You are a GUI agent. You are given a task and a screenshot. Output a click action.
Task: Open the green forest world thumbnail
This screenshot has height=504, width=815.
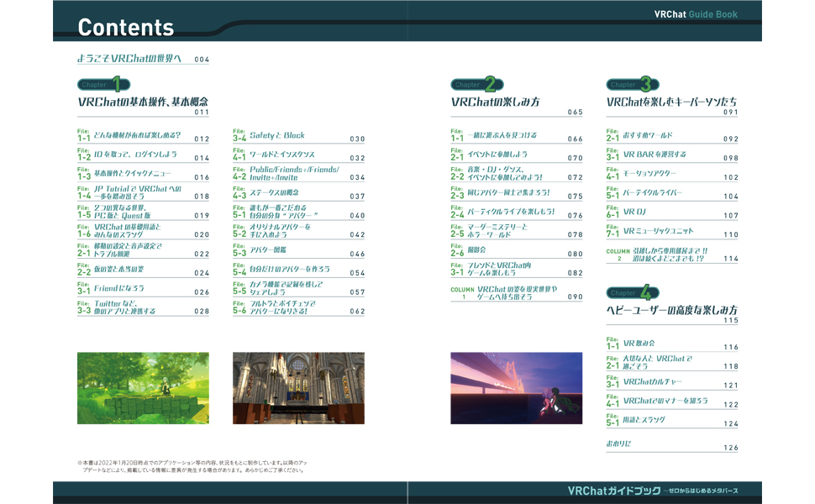143,388
